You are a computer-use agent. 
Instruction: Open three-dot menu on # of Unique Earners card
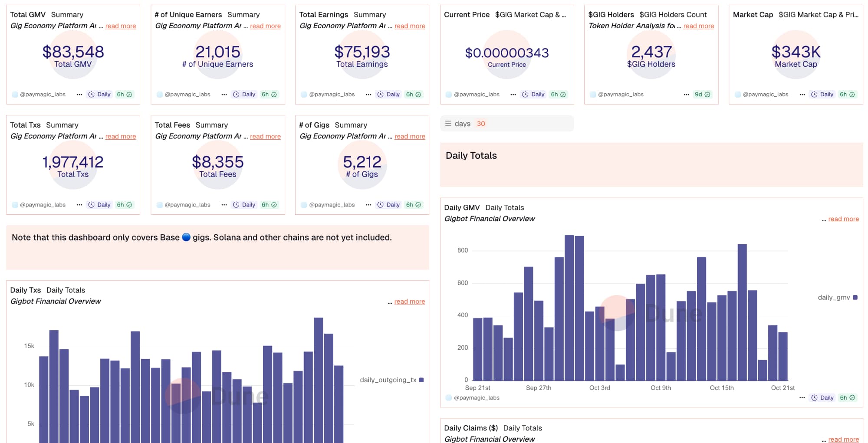pyautogui.click(x=224, y=95)
